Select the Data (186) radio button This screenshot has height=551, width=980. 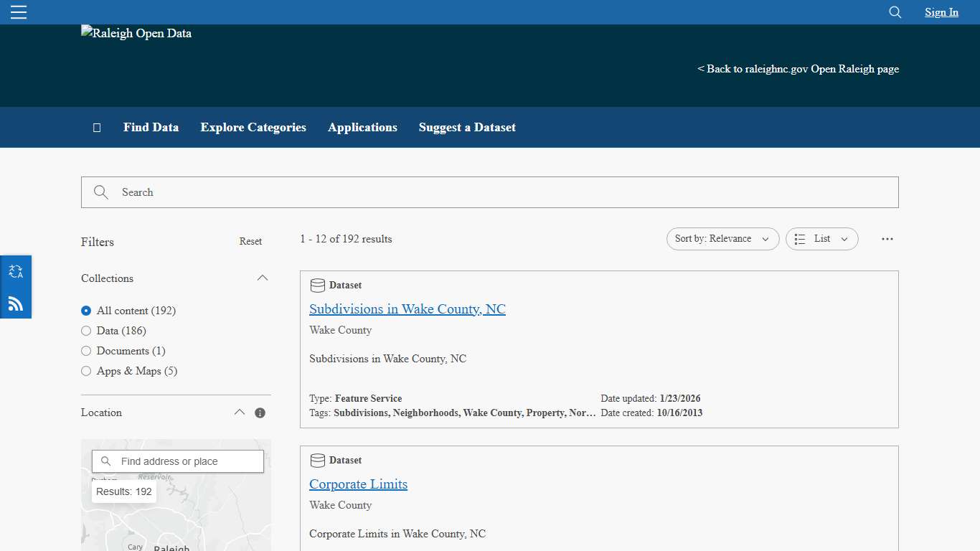(x=86, y=331)
